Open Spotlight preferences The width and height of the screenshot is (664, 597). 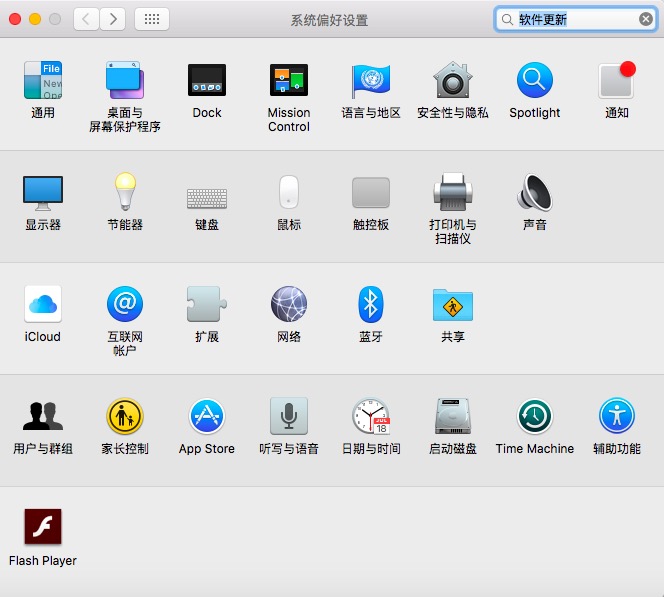click(535, 81)
